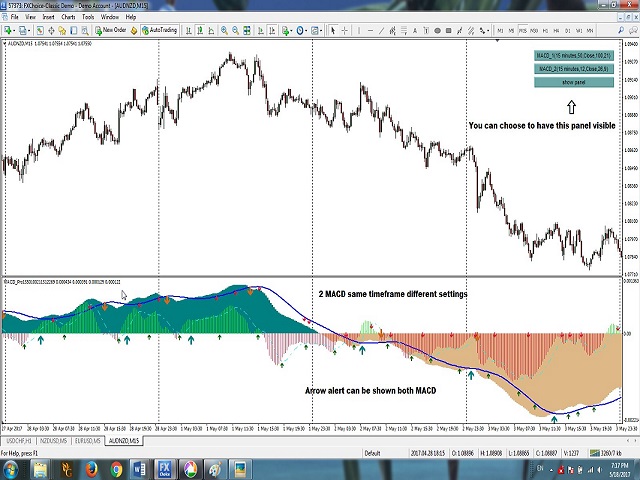Click the taskbar clock showing 7:17 PM
This screenshot has width=640, height=480.
[620, 469]
